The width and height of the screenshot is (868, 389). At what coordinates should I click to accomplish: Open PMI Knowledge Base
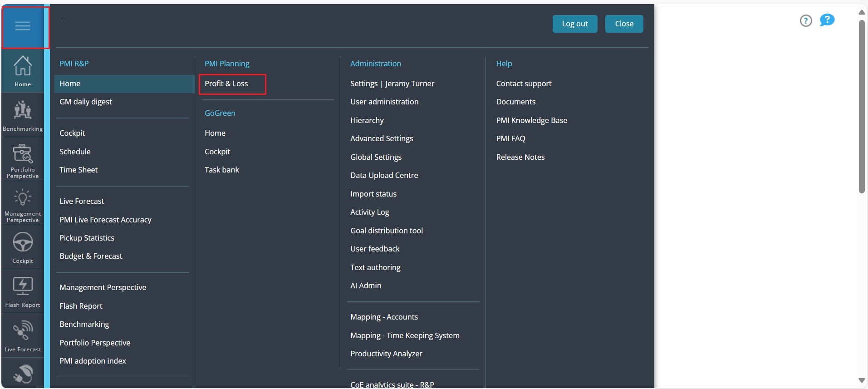(531, 120)
